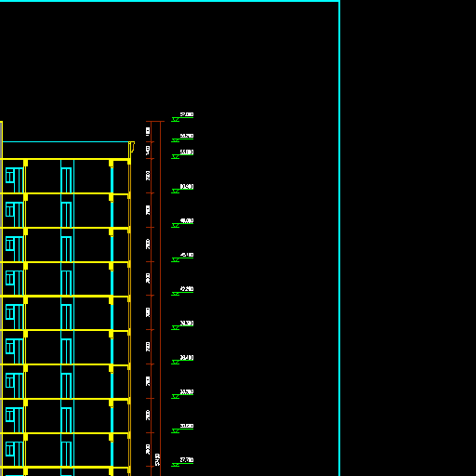Select the topmost green elevation marker symbol

tap(176, 119)
